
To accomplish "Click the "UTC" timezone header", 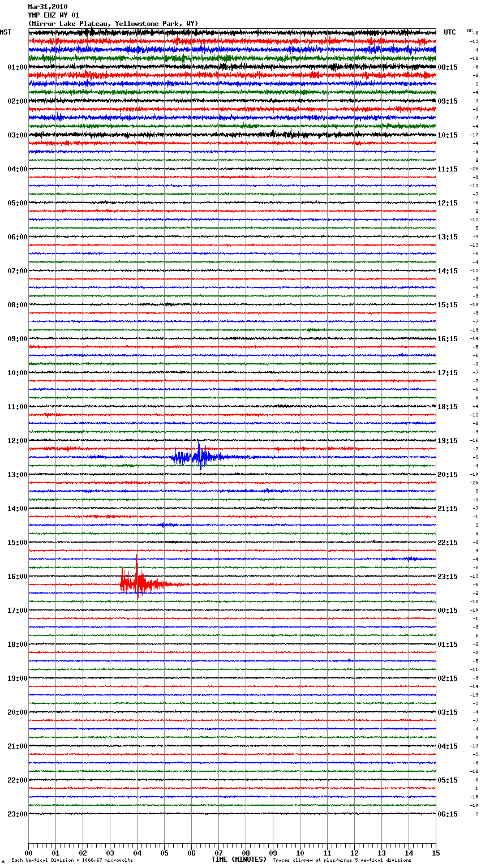I will pos(450,32).
